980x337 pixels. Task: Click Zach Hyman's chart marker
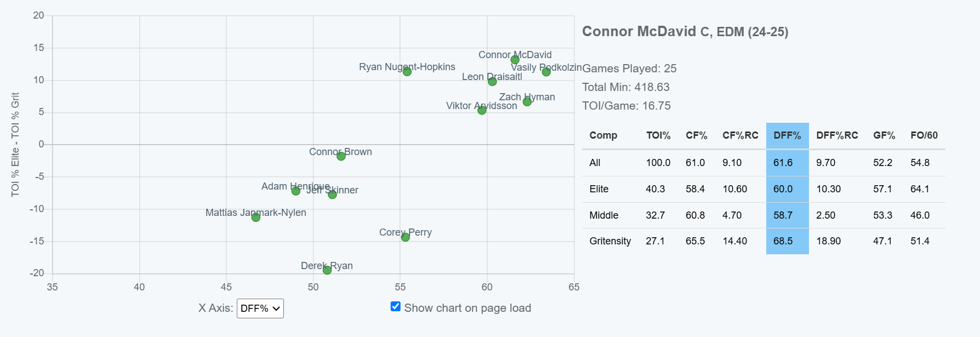pyautogui.click(x=527, y=102)
